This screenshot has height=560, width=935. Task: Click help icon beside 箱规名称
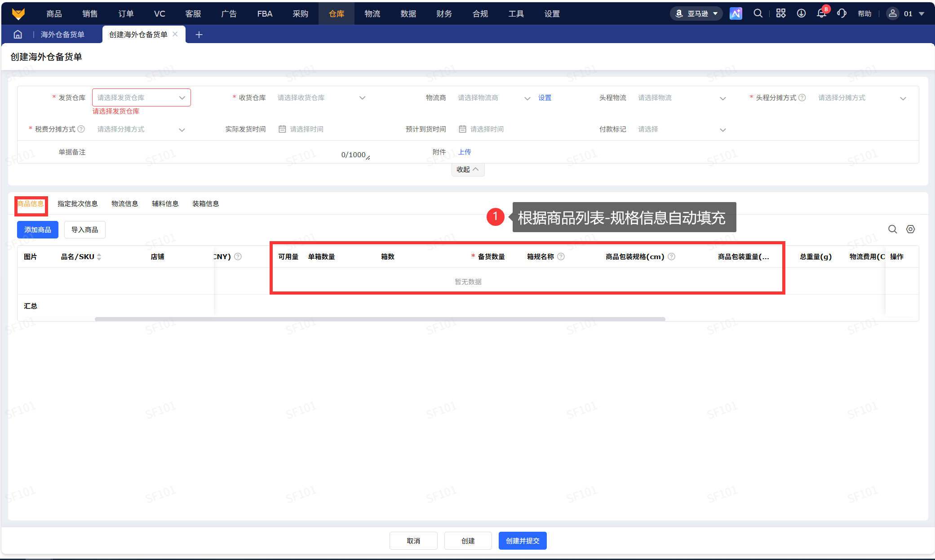(561, 256)
